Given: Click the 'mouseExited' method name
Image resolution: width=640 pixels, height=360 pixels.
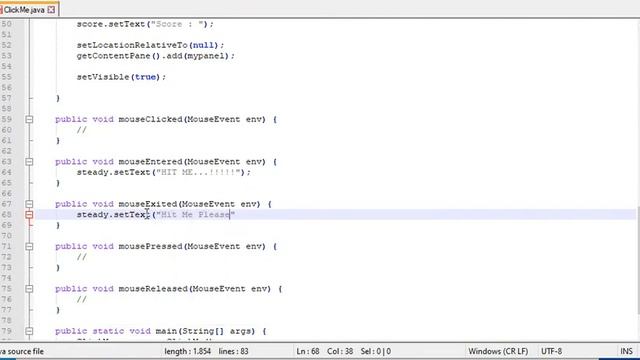Looking at the screenshot, I should pyautogui.click(x=148, y=204).
